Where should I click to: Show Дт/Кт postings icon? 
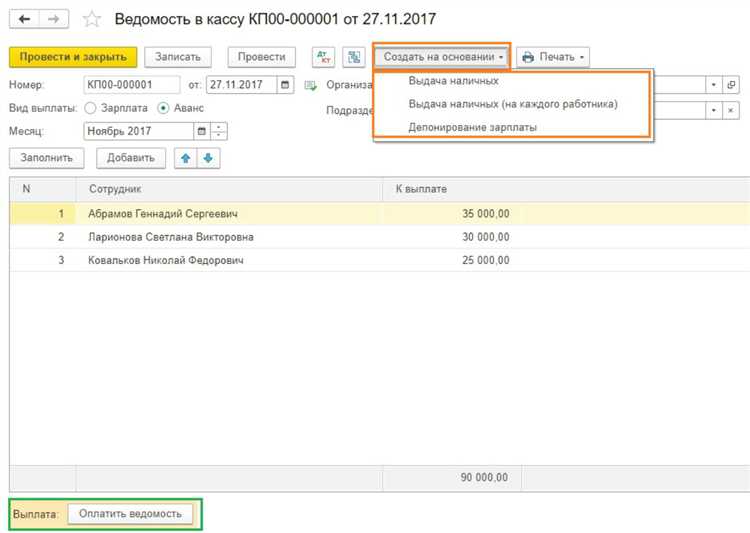pos(323,57)
